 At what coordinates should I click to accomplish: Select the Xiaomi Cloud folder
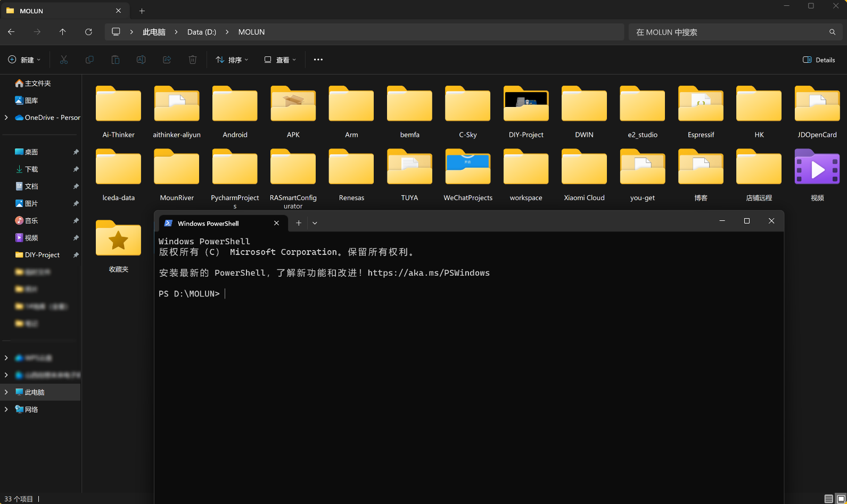[584, 175]
